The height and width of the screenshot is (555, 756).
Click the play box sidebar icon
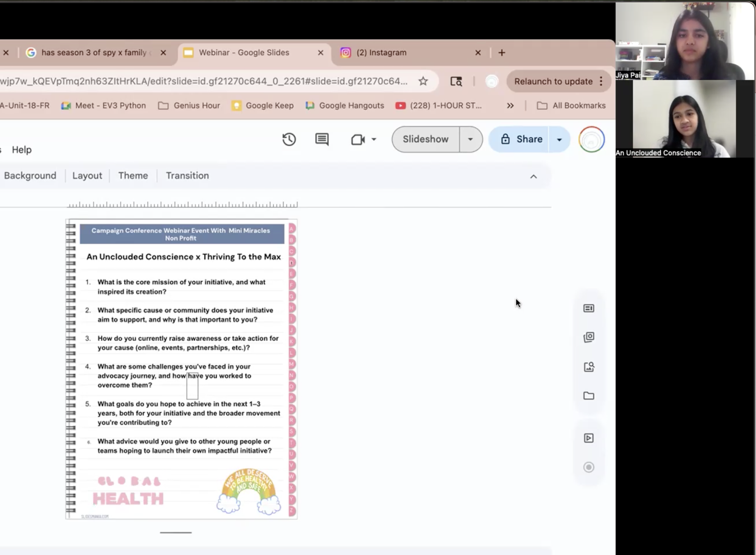588,438
